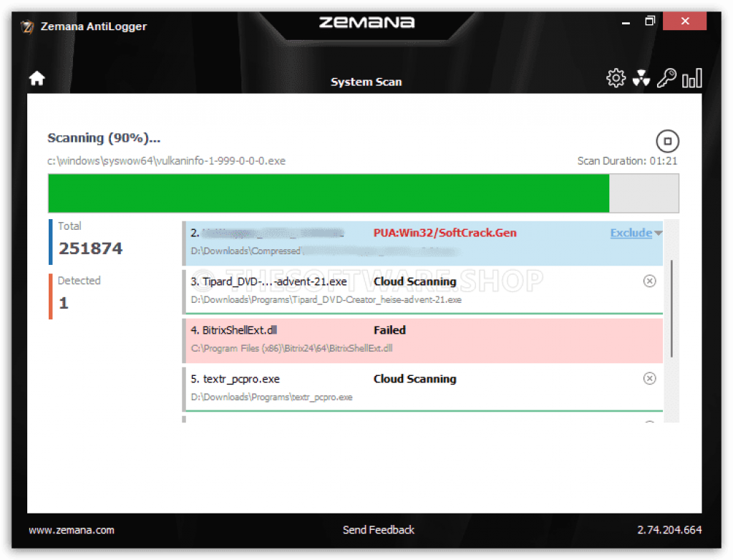Click the Total count 251874

pos(90,248)
